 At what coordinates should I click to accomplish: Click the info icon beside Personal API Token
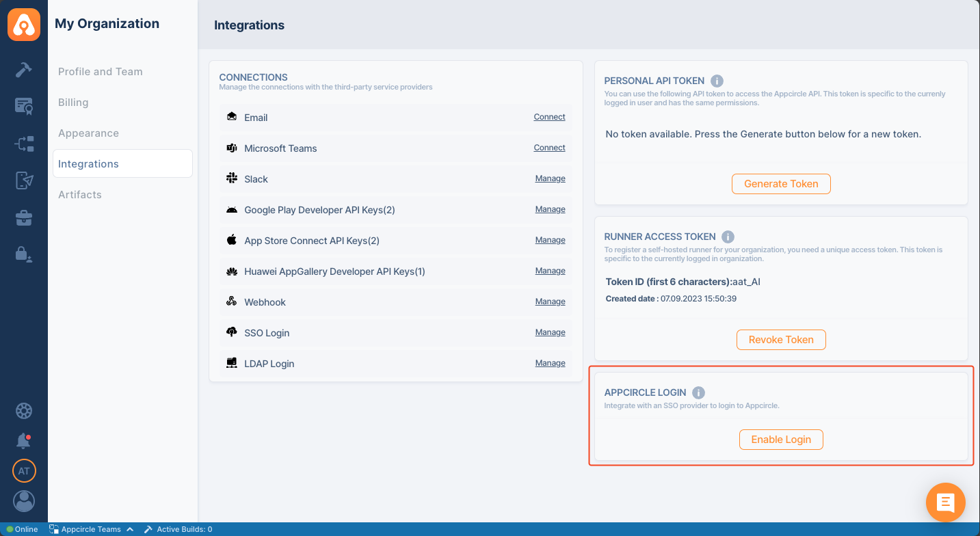tap(717, 81)
